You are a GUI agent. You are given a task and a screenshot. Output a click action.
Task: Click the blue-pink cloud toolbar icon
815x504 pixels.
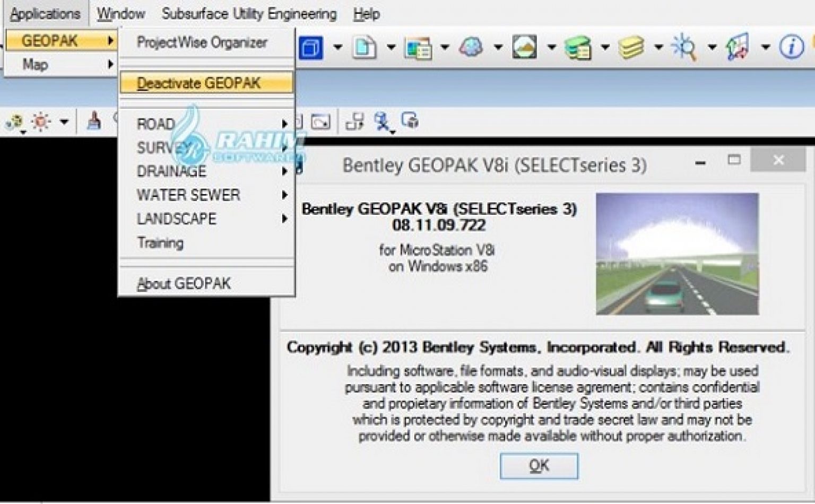pos(471,47)
